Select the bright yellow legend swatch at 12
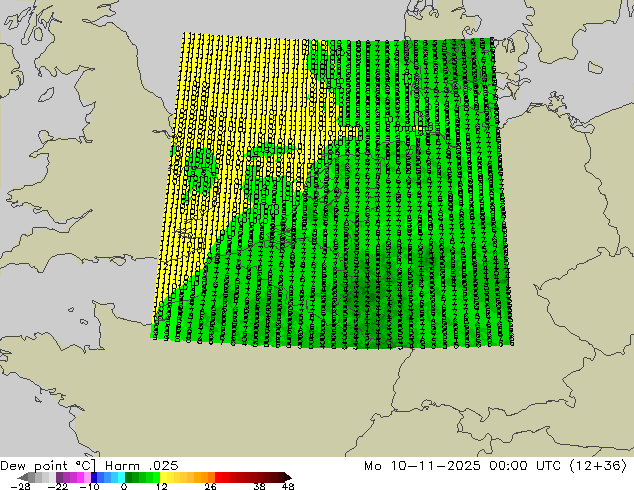Image resolution: width=634 pixels, height=490 pixels. (x=163, y=477)
